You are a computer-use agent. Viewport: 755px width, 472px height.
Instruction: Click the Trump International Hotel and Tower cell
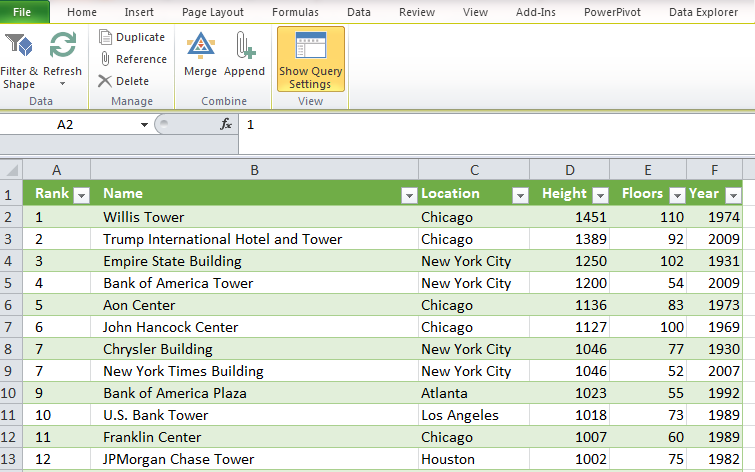click(254, 239)
